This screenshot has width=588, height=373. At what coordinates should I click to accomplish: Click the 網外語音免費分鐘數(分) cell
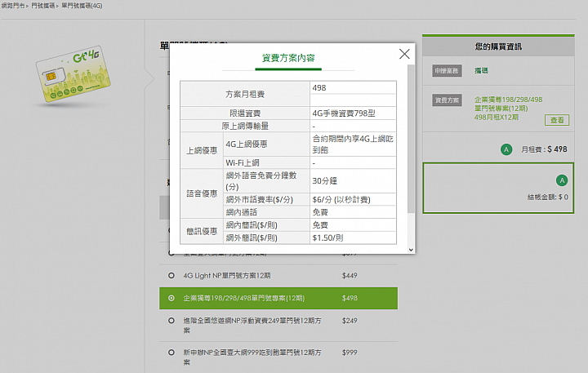[266, 180]
